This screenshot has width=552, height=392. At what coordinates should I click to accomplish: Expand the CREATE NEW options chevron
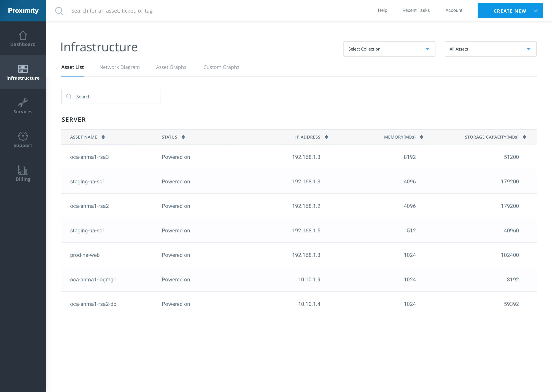(536, 11)
